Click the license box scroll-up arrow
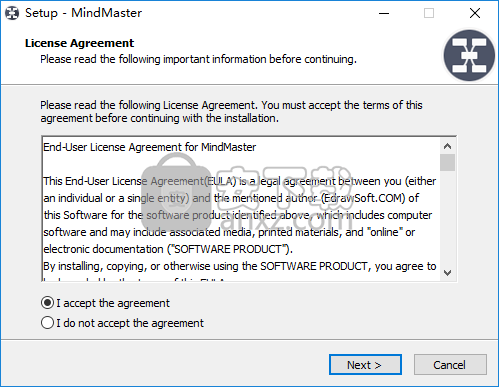The width and height of the screenshot is (499, 387). click(x=447, y=146)
